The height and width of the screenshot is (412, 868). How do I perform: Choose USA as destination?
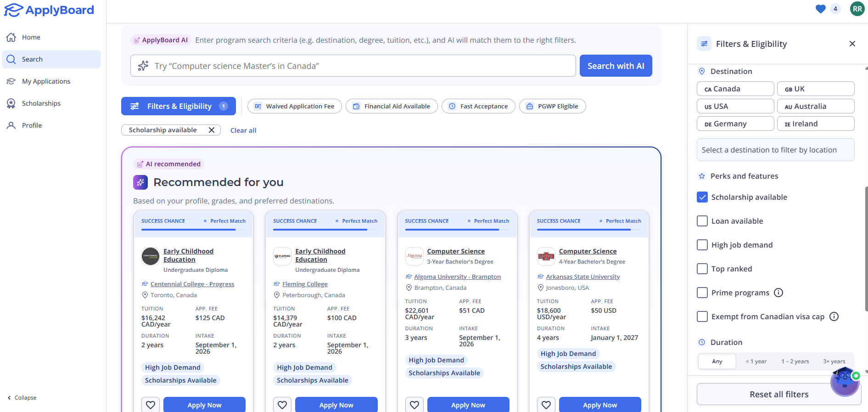tap(735, 106)
